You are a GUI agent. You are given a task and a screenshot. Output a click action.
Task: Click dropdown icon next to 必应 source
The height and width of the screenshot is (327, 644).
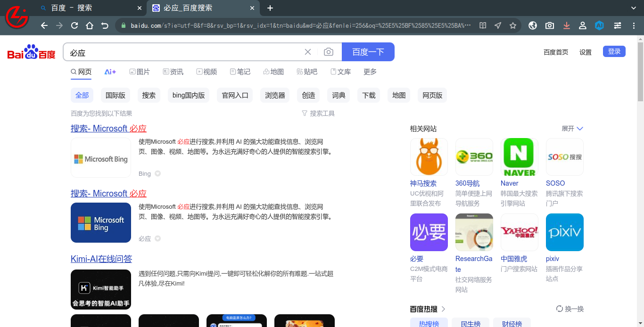point(158,238)
